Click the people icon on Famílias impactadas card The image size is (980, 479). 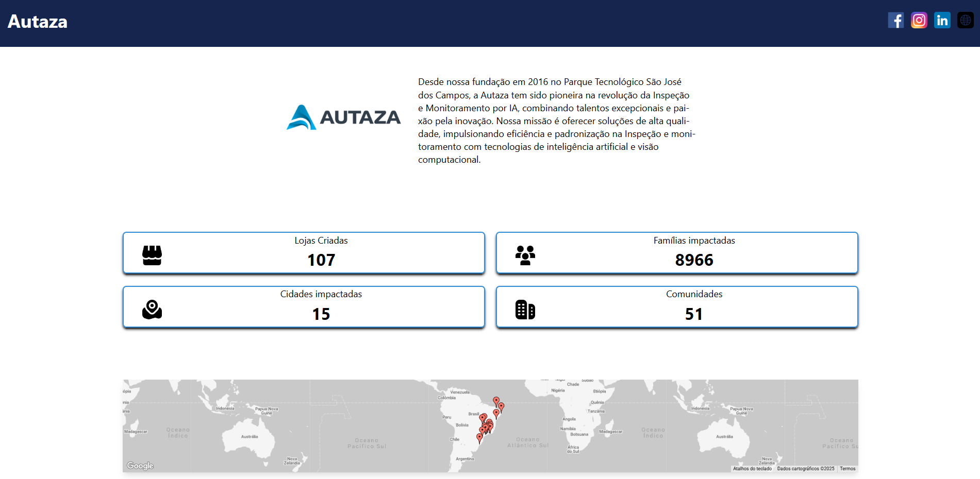pos(525,254)
